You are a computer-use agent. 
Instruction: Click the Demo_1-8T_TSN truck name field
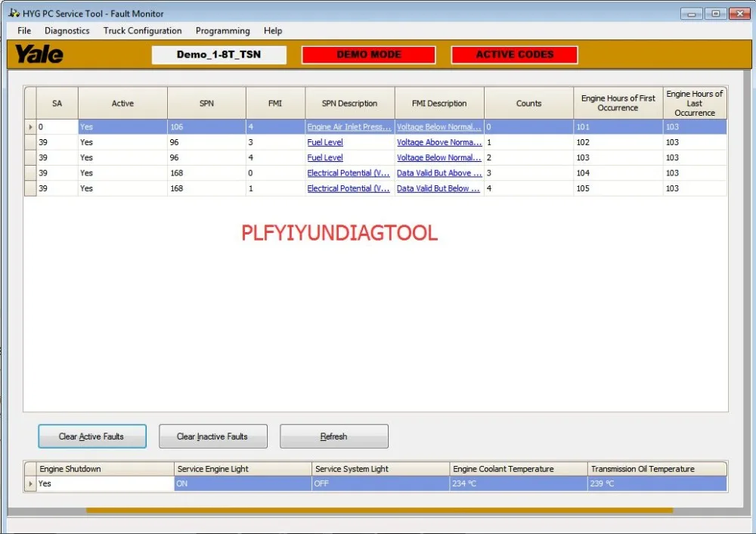coord(219,54)
